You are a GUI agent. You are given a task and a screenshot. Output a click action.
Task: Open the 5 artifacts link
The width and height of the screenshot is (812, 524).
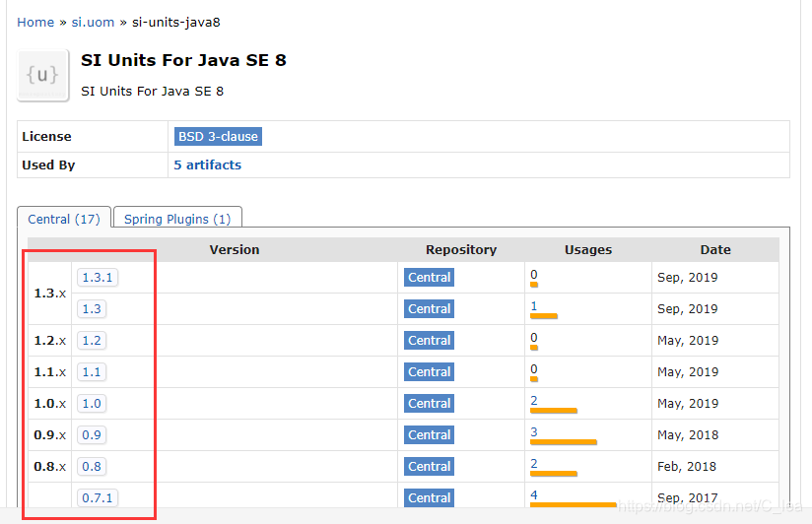click(x=208, y=164)
